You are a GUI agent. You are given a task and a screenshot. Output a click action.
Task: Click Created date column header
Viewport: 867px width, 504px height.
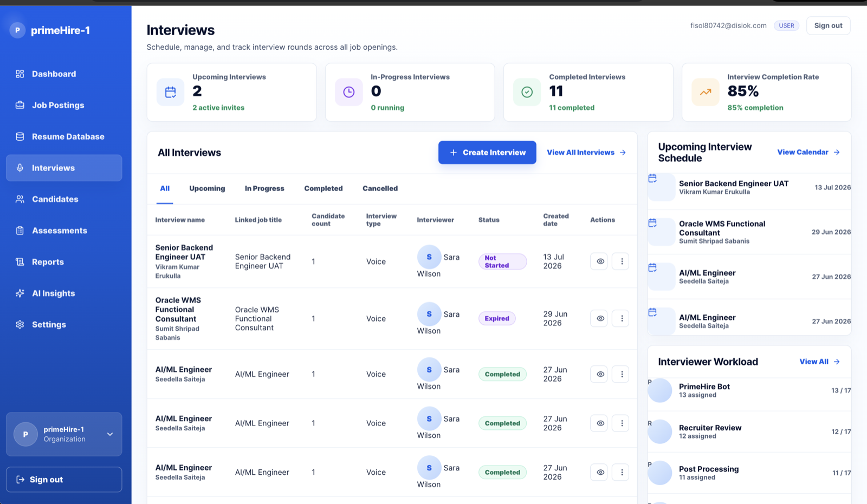pos(556,220)
